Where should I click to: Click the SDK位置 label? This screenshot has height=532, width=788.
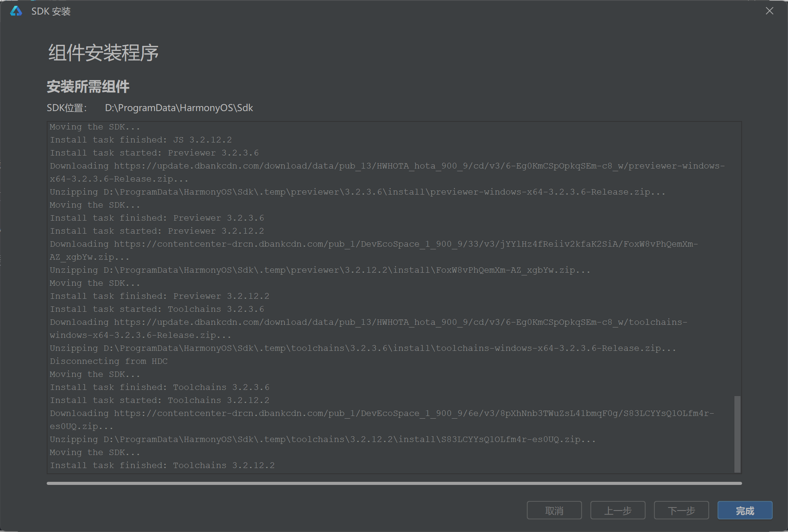(67, 108)
